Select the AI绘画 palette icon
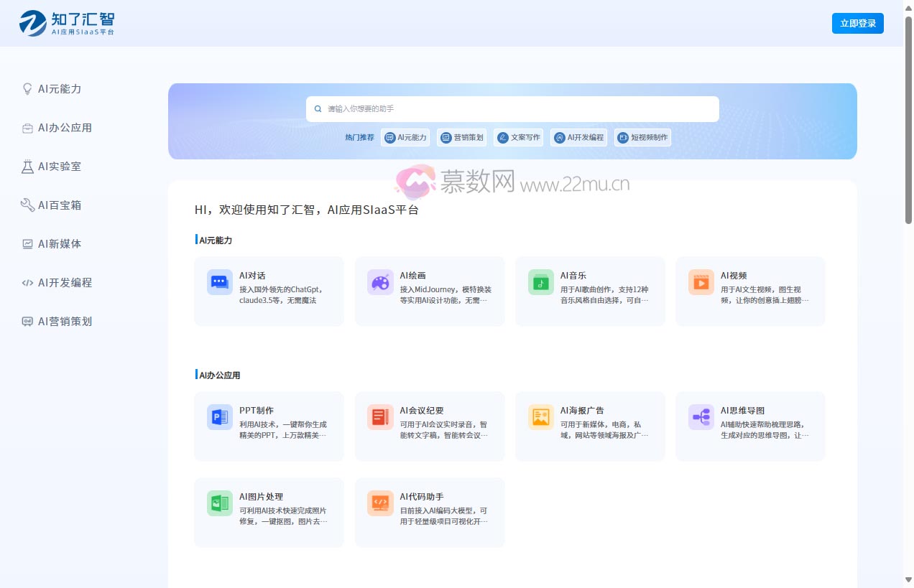The image size is (914, 588). tap(379, 282)
